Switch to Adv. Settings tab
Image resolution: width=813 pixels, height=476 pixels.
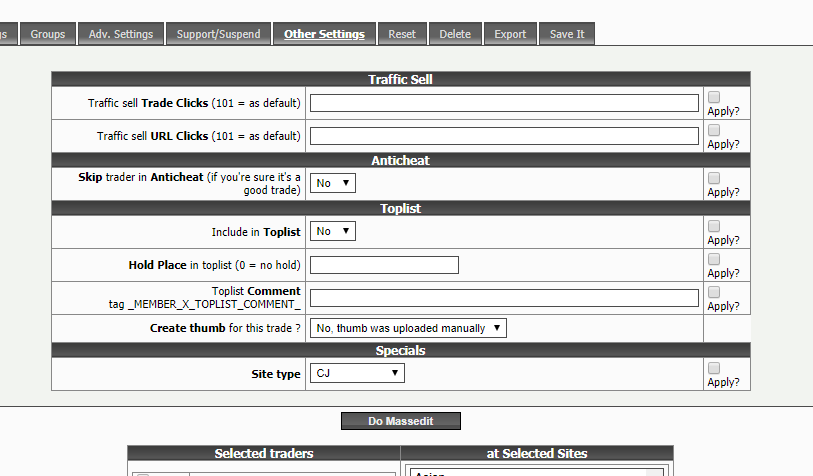(x=121, y=34)
